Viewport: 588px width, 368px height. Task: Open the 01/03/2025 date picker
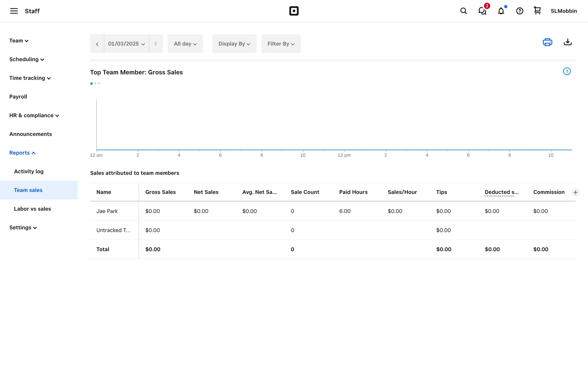click(x=126, y=44)
